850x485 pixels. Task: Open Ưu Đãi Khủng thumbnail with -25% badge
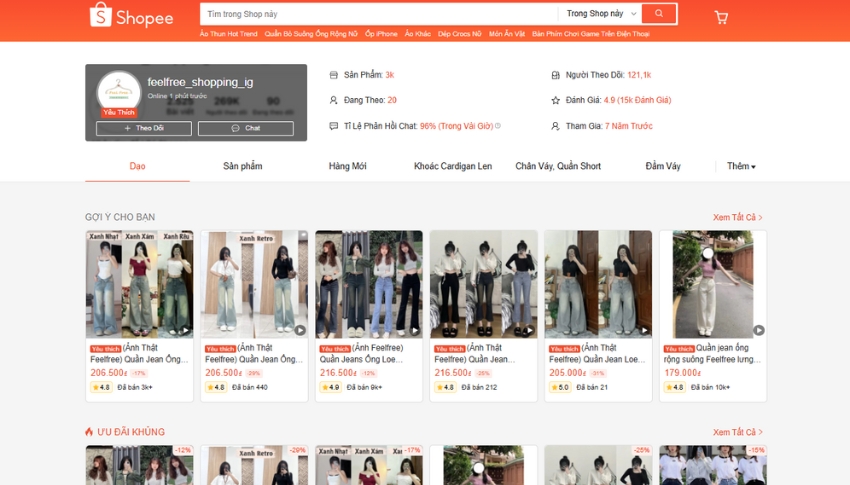tap(598, 465)
